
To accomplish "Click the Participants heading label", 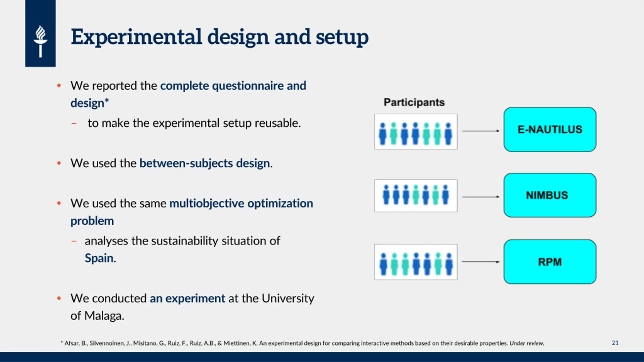I will [x=414, y=102].
